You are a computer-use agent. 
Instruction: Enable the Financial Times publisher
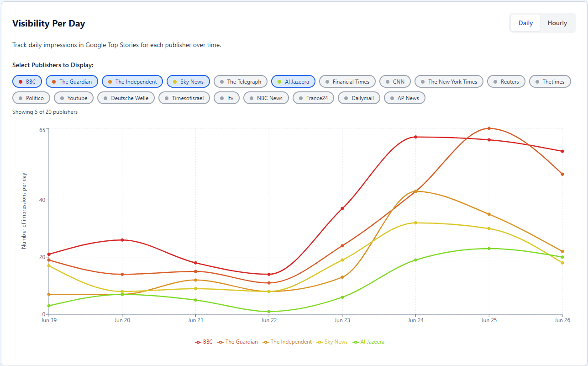[347, 81]
